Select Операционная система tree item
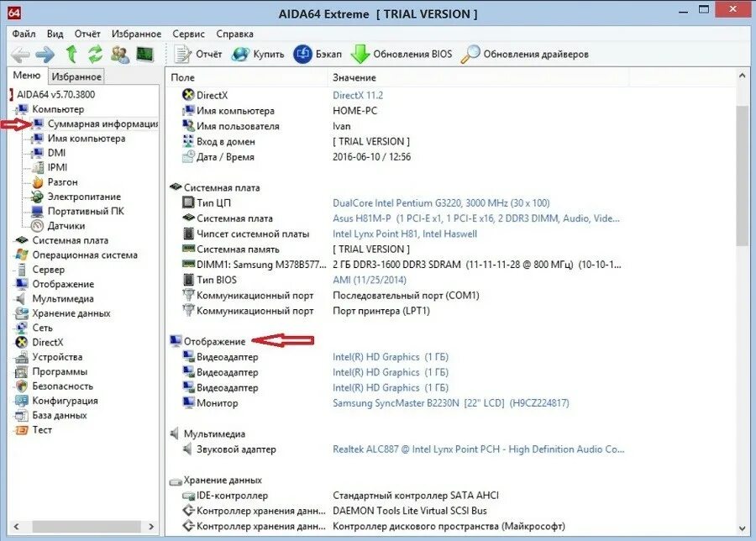Viewport: 756px width, 541px height. [85, 255]
